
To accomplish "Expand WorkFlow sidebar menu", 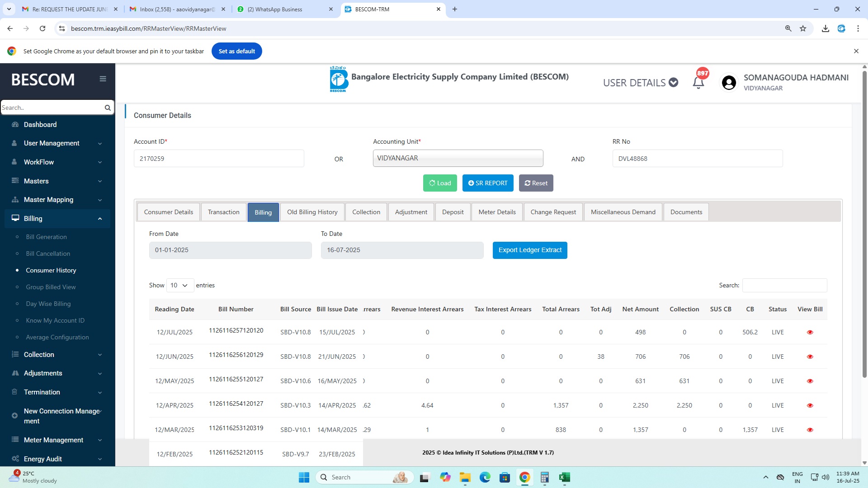I will [x=57, y=162].
